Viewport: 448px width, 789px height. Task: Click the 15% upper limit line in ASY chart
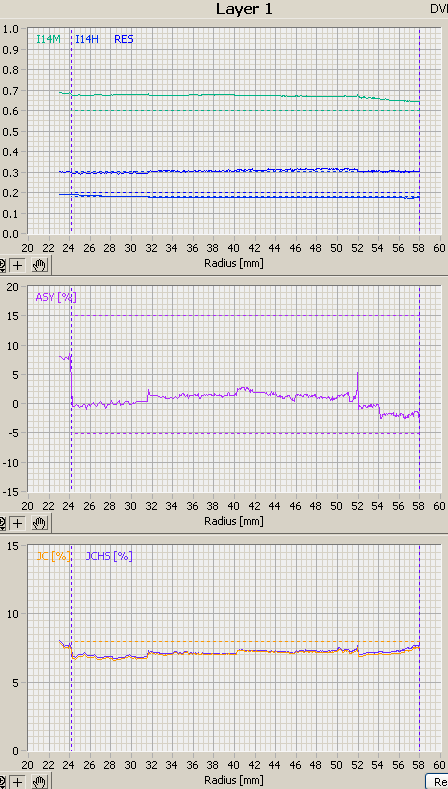(245, 315)
